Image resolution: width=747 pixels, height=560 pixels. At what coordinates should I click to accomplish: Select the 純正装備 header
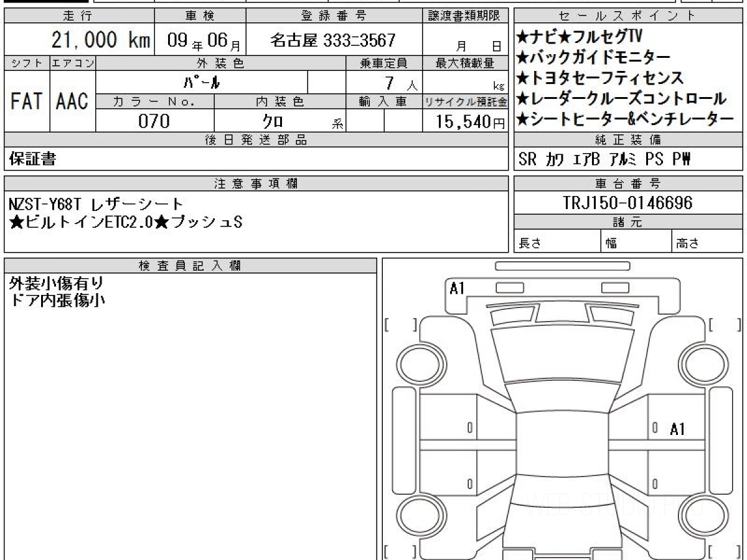click(x=627, y=141)
